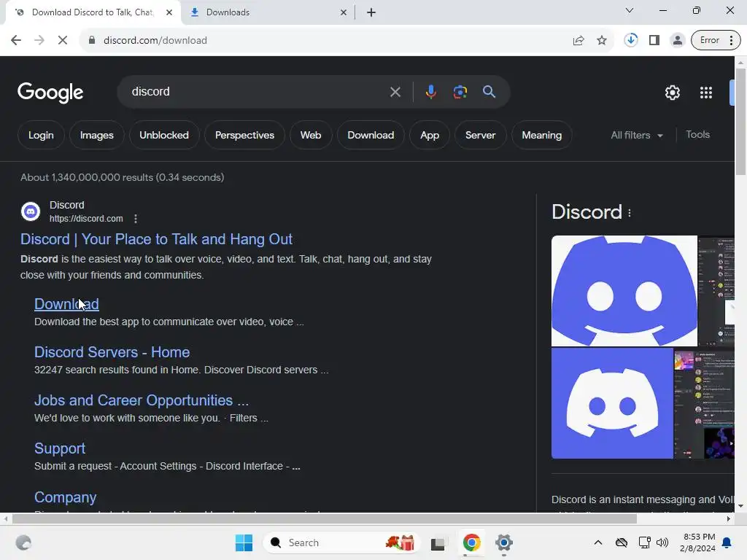Screen dimensions: 747x560
Task: Open the Tools option
Action: (x=697, y=135)
